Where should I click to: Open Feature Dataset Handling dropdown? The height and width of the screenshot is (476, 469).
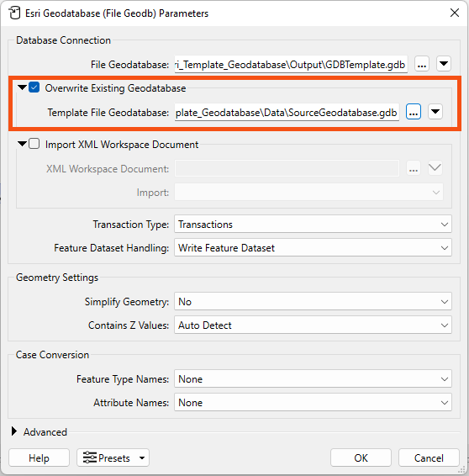coord(313,248)
